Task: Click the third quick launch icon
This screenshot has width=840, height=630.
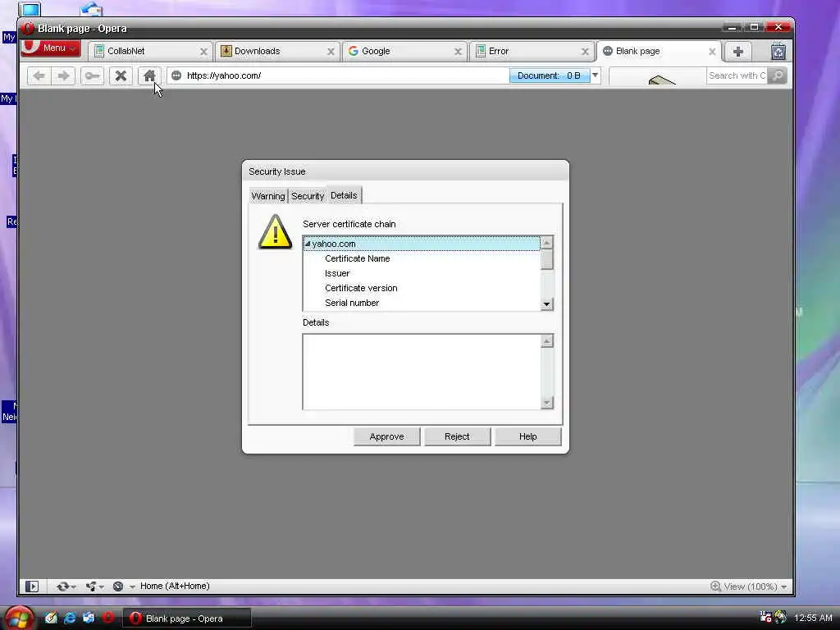Action: (89, 618)
